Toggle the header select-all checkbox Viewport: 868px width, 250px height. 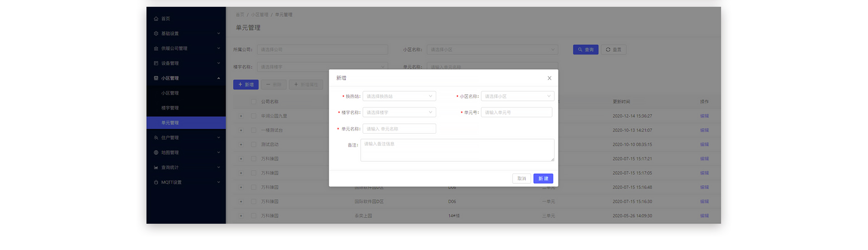[254, 102]
